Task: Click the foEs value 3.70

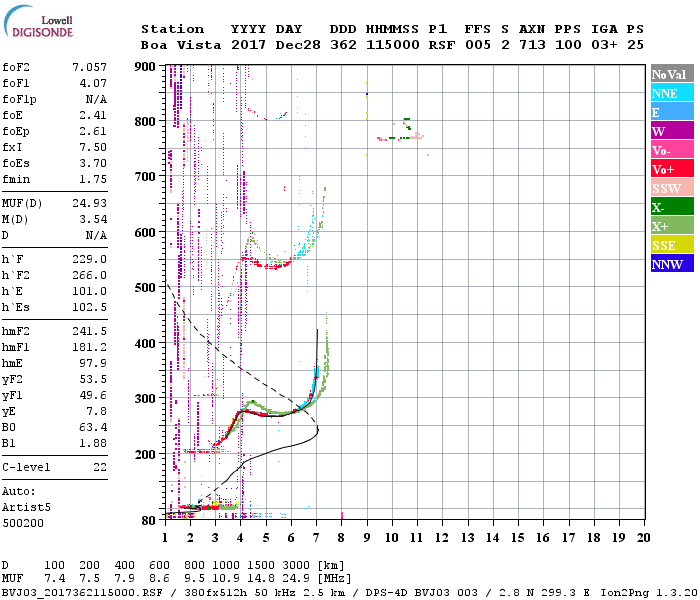Action: (93, 163)
